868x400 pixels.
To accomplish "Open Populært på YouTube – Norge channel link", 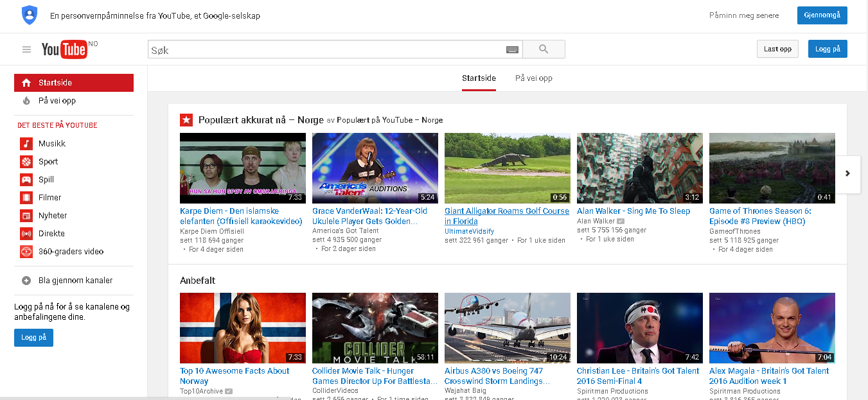I will click(390, 121).
